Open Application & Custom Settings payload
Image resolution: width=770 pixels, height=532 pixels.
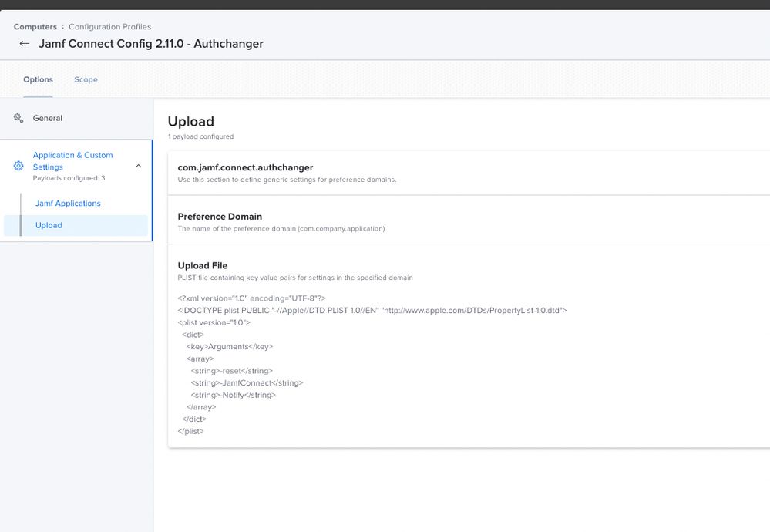(x=72, y=161)
